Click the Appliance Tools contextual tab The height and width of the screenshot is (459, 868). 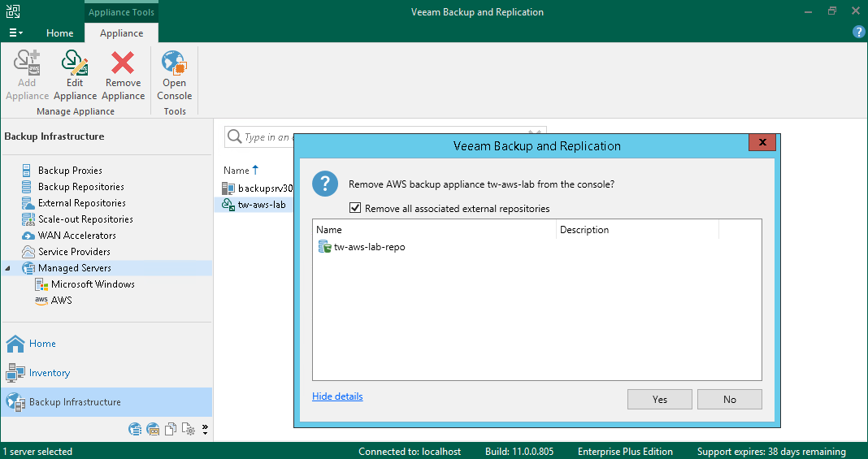pyautogui.click(x=121, y=12)
